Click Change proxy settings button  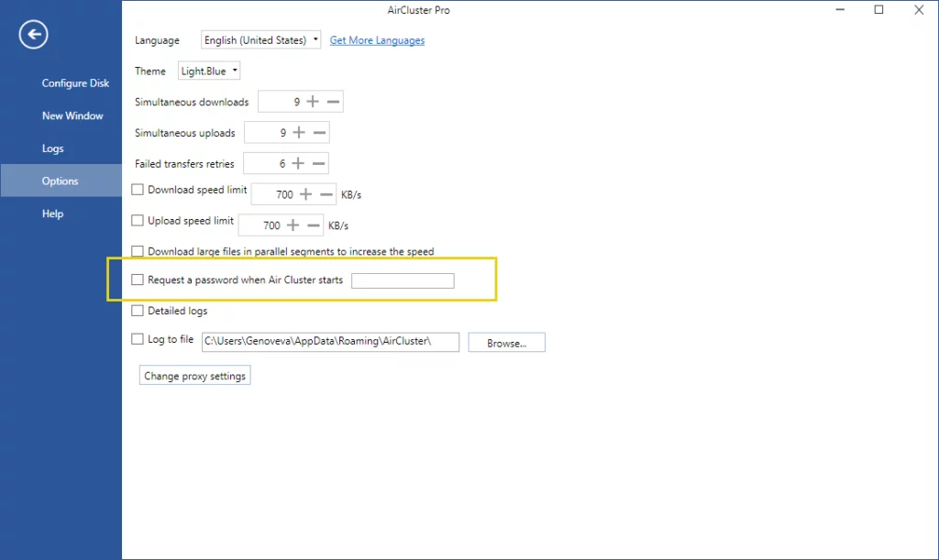coord(195,376)
